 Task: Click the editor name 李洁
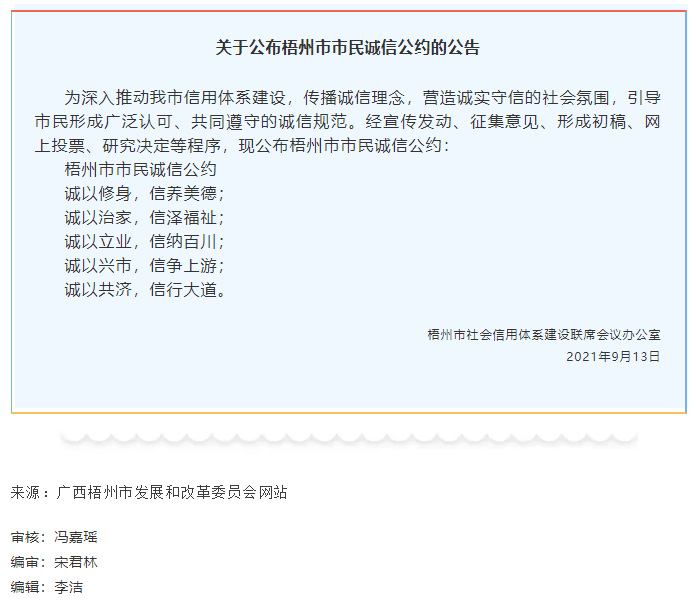click(69, 587)
